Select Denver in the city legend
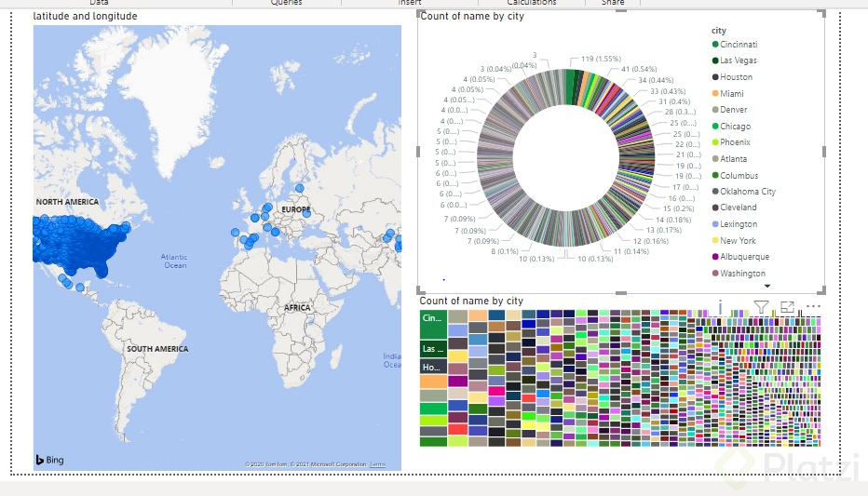Viewport: 868px width, 496px height. coord(729,110)
